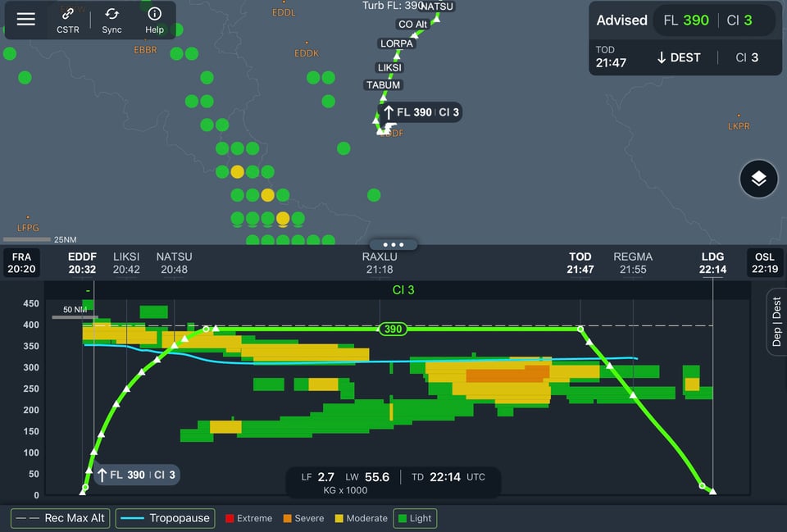The height and width of the screenshot is (532, 787).
Task: Toggle the Tropopause line display
Action: (x=165, y=518)
